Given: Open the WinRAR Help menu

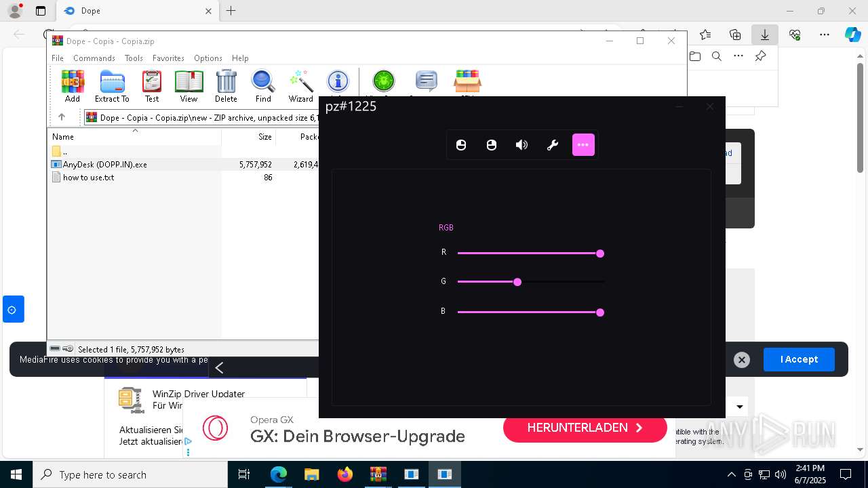Looking at the screenshot, I should tap(240, 58).
